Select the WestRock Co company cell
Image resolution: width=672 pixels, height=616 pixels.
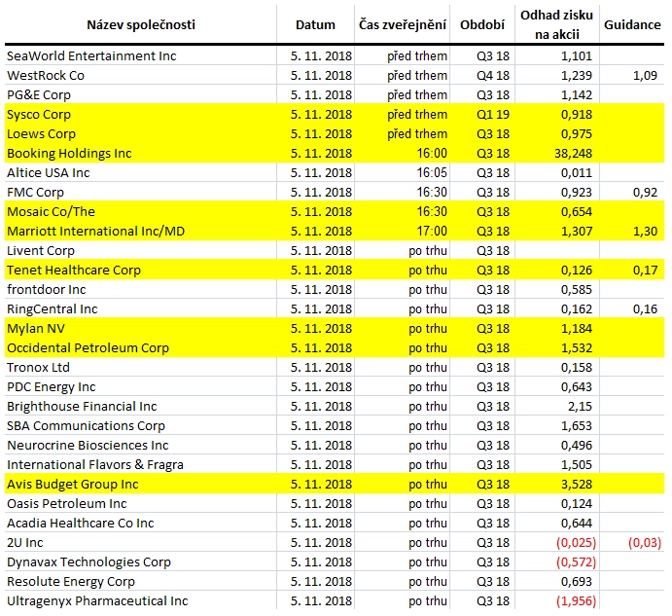point(141,76)
